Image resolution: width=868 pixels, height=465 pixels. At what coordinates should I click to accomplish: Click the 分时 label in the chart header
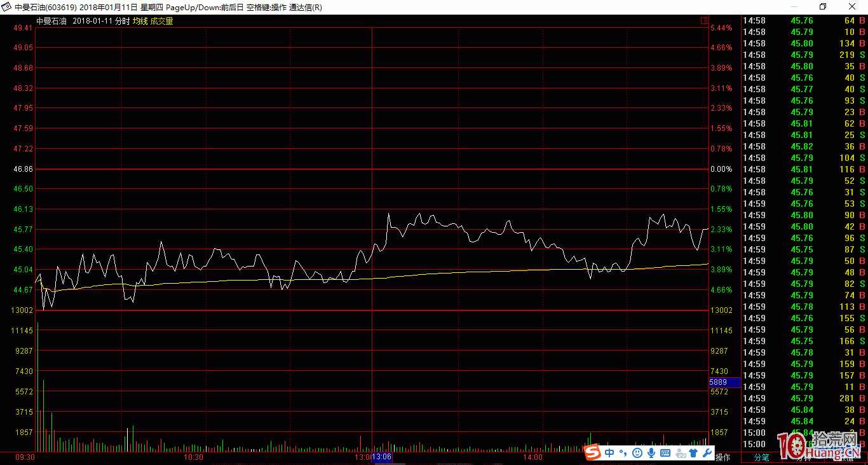pyautogui.click(x=122, y=21)
